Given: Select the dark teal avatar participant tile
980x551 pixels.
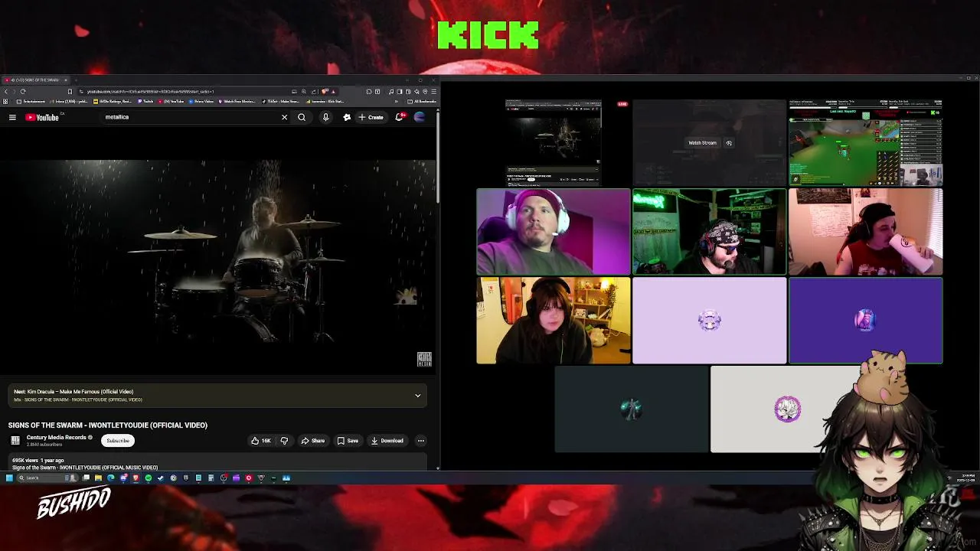Looking at the screenshot, I should click(632, 409).
